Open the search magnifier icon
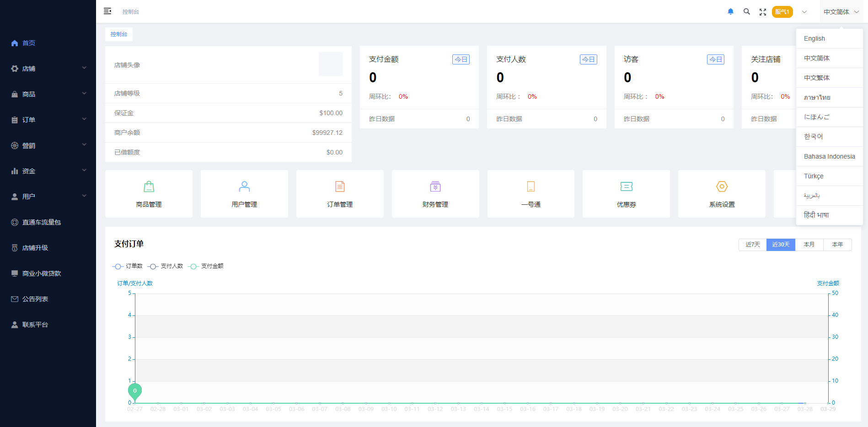Screen dimensions: 868x427 [746, 12]
